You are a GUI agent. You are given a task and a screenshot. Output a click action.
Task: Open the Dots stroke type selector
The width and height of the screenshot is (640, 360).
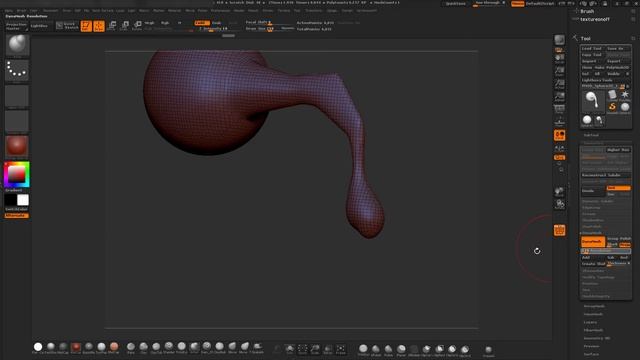tap(17, 70)
